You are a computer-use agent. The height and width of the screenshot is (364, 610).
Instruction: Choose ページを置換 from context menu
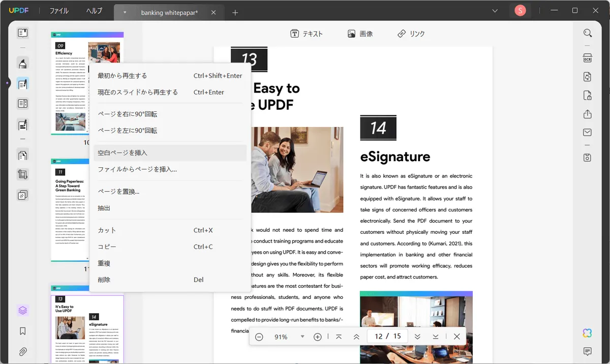[x=170, y=191]
